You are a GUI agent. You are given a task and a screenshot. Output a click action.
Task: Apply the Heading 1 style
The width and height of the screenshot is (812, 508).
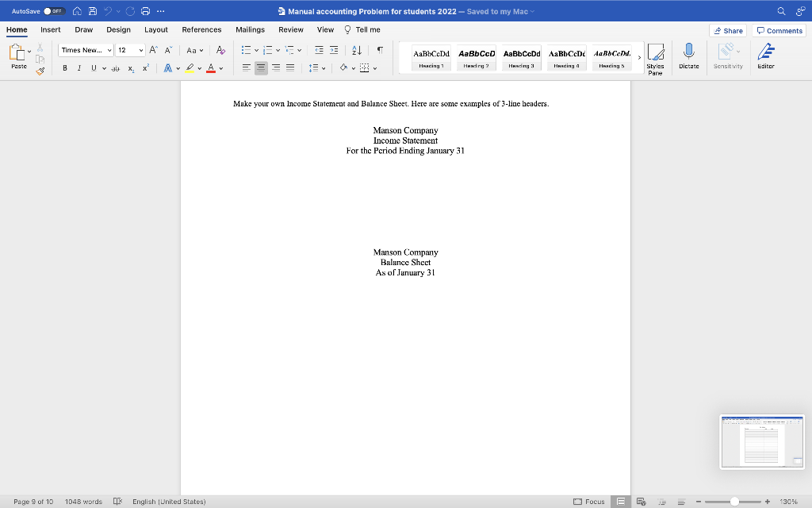(431, 57)
